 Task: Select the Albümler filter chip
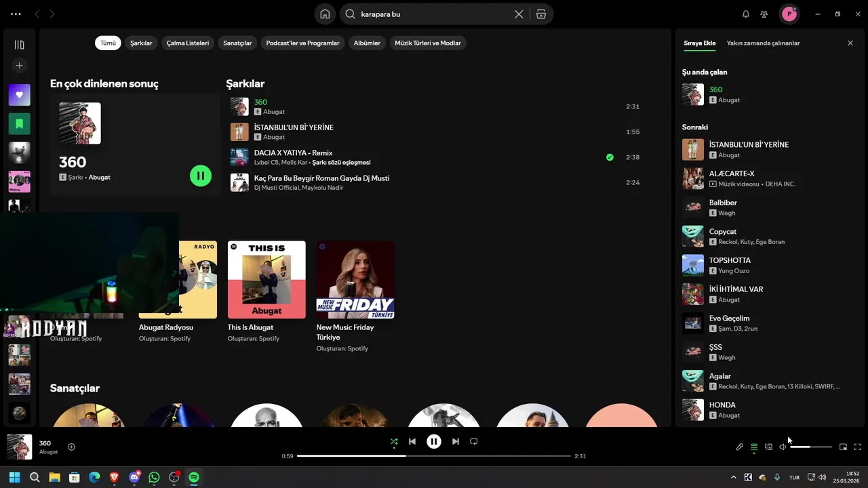point(367,43)
